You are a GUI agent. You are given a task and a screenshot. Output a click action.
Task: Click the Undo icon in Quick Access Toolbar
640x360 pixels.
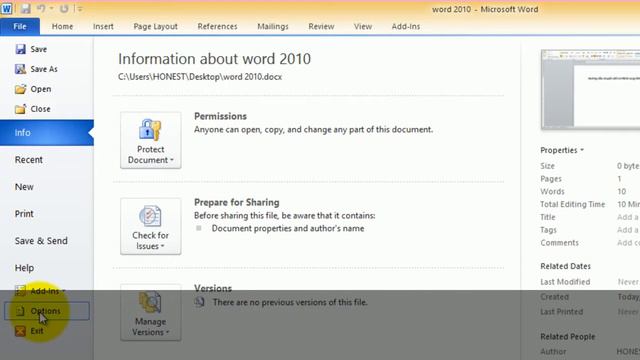coord(41,9)
